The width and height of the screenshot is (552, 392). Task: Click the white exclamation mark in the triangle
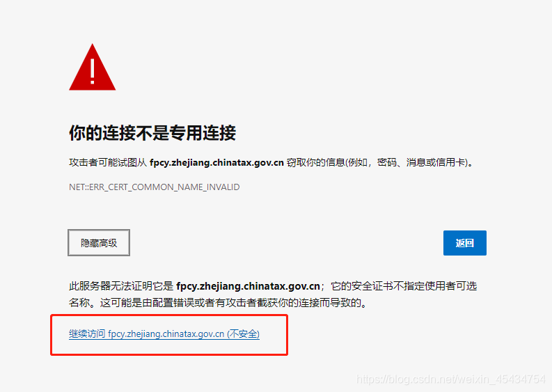click(93, 72)
